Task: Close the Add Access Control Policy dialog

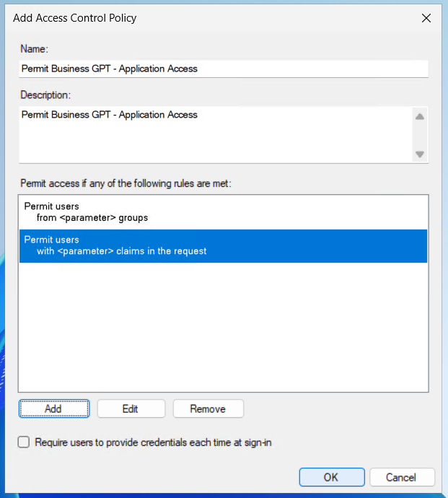Action: click(x=426, y=18)
